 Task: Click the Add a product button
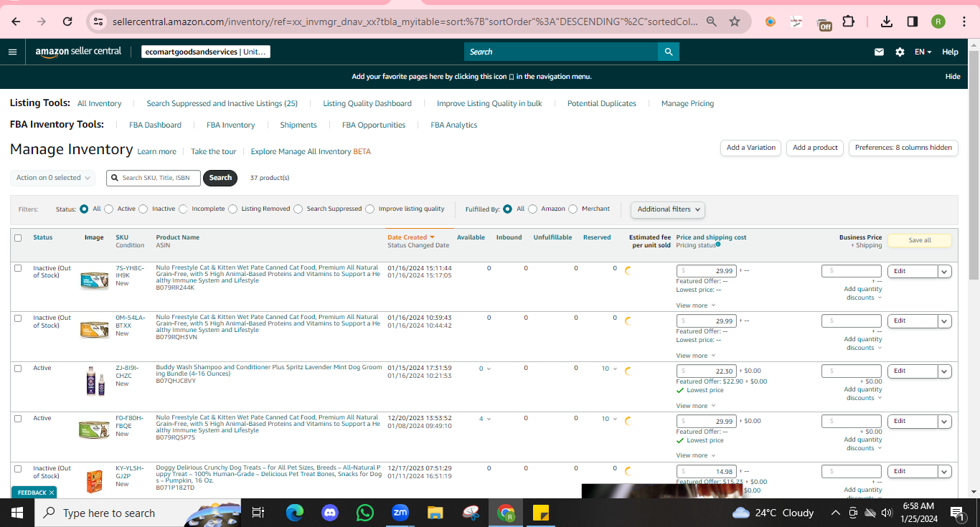pos(816,148)
